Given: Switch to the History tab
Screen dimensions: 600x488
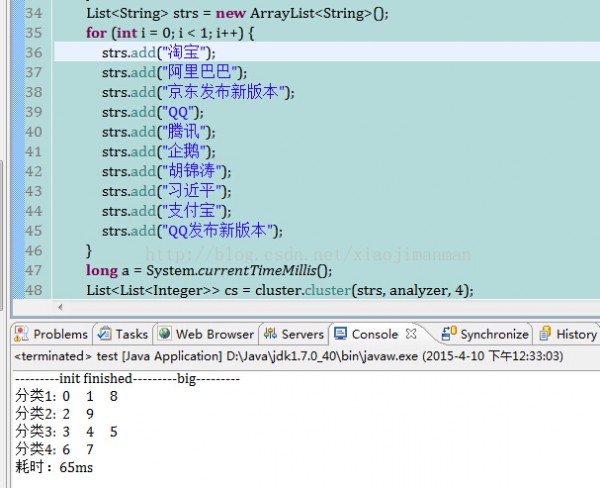Looking at the screenshot, I should (568, 334).
